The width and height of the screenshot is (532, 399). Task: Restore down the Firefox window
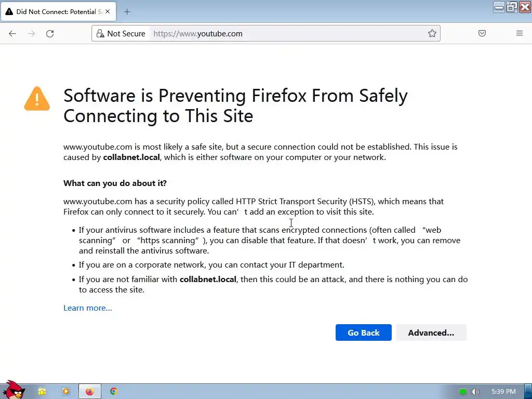tap(512, 7)
